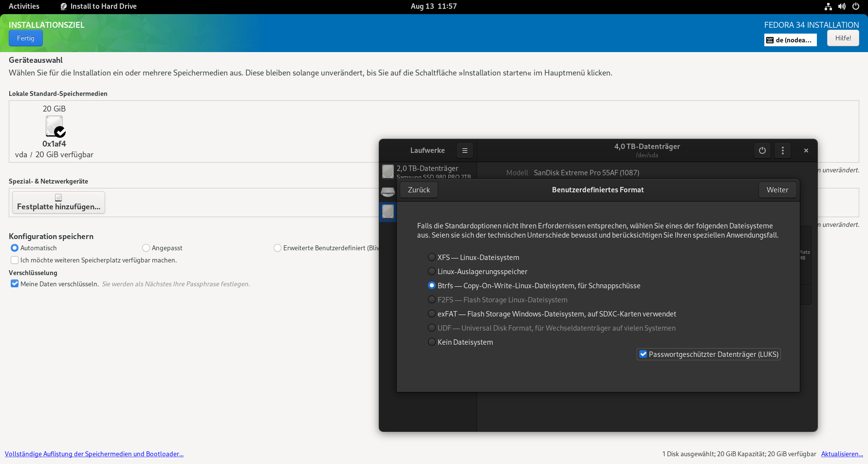Click the power-off drive icon in Disks header

(x=762, y=150)
